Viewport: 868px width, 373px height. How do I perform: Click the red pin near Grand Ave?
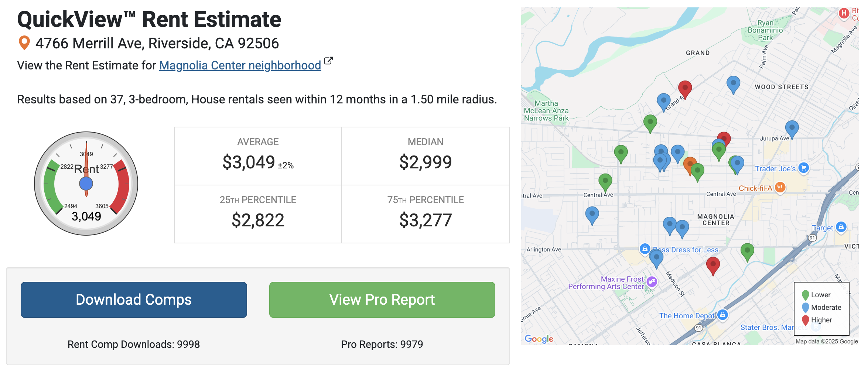(685, 89)
